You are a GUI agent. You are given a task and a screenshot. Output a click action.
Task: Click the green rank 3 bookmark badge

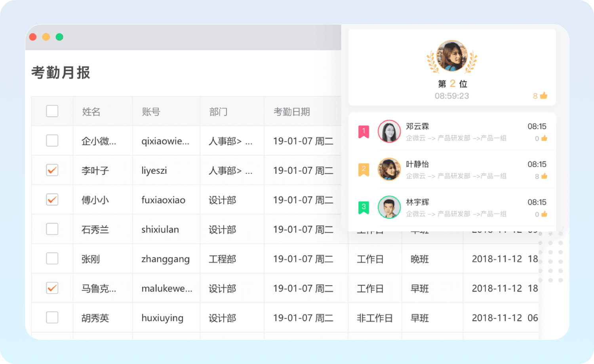[x=364, y=207]
